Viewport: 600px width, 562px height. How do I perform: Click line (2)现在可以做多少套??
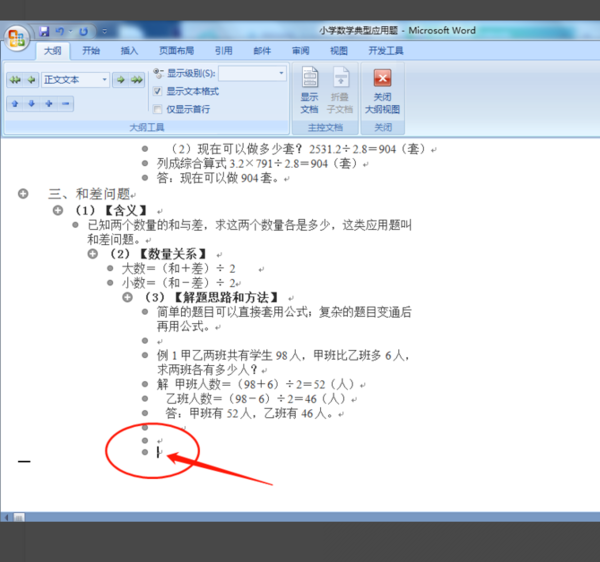point(297,149)
